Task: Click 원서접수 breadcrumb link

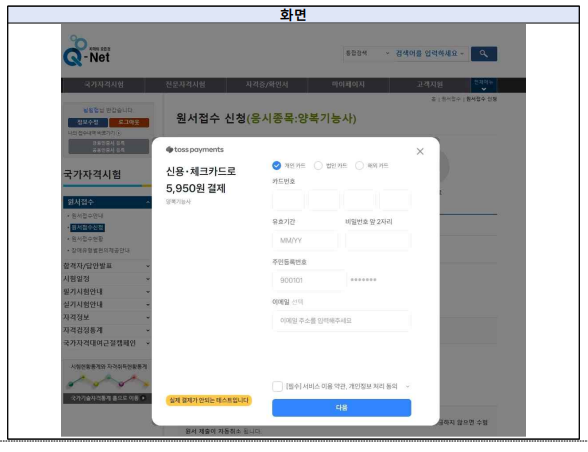Action: point(451,99)
